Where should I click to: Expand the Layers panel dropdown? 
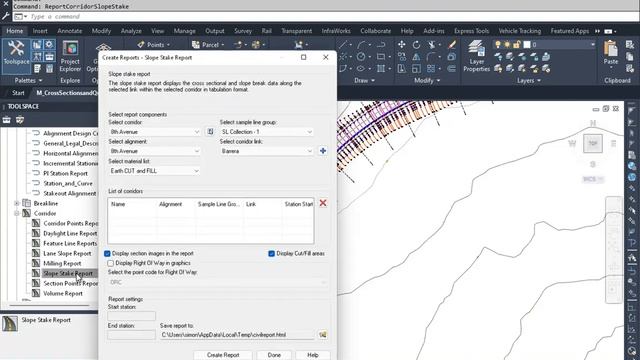tap(529, 80)
